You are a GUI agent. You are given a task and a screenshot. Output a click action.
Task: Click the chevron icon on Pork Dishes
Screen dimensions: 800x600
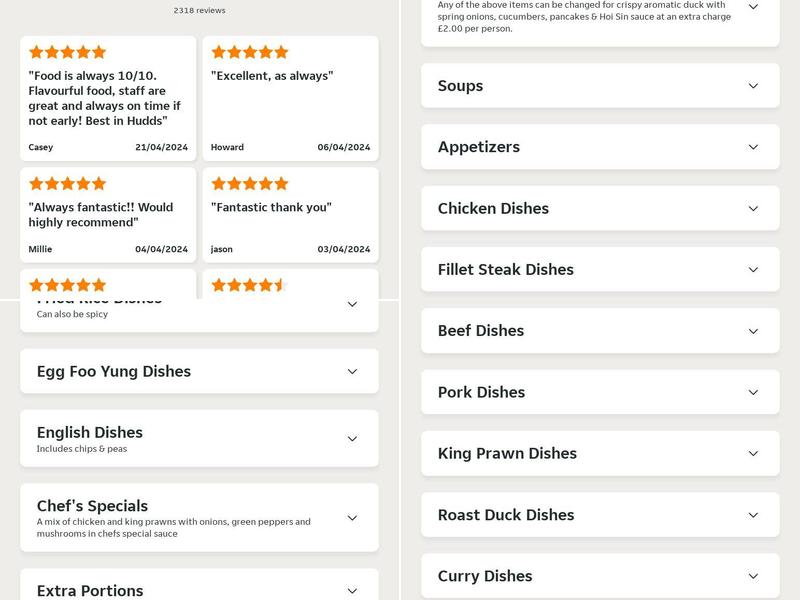coord(755,392)
